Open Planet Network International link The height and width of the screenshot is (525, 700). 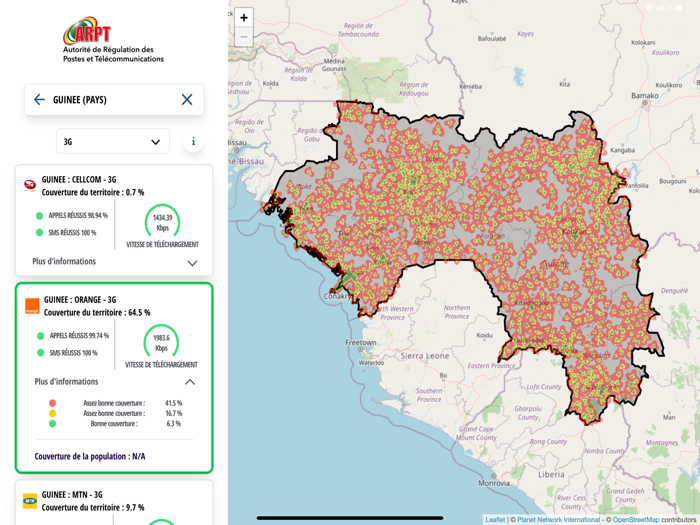point(558,520)
